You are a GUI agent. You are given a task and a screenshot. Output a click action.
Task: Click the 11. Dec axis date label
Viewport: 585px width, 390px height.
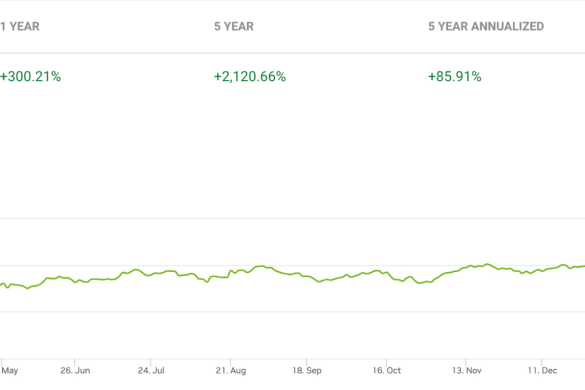coord(542,371)
